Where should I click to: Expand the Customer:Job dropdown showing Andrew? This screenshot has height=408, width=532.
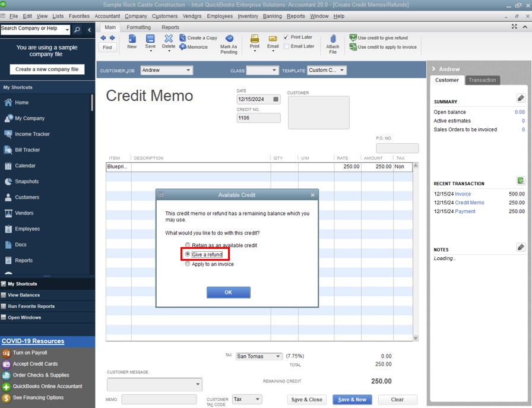click(x=188, y=71)
